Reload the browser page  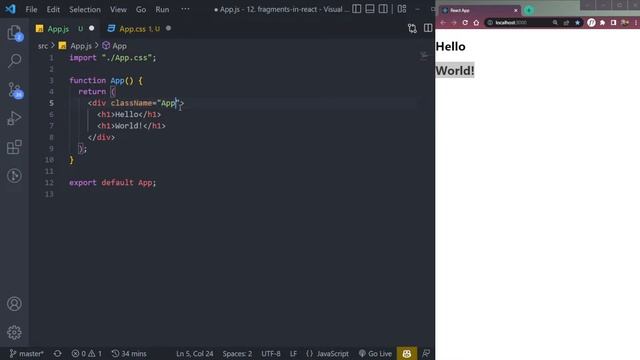465,23
